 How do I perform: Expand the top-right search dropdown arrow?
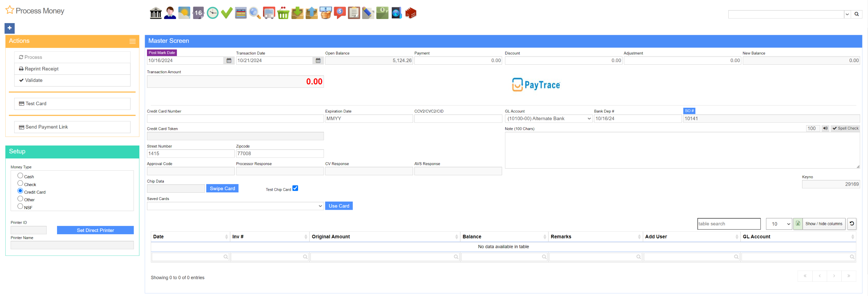coord(847,14)
